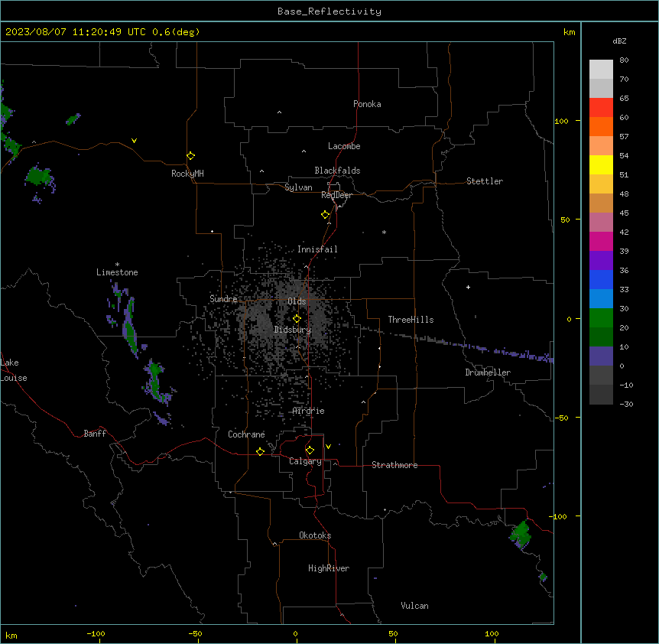
Task: Select the Lacombe map label
Action: tap(344, 146)
